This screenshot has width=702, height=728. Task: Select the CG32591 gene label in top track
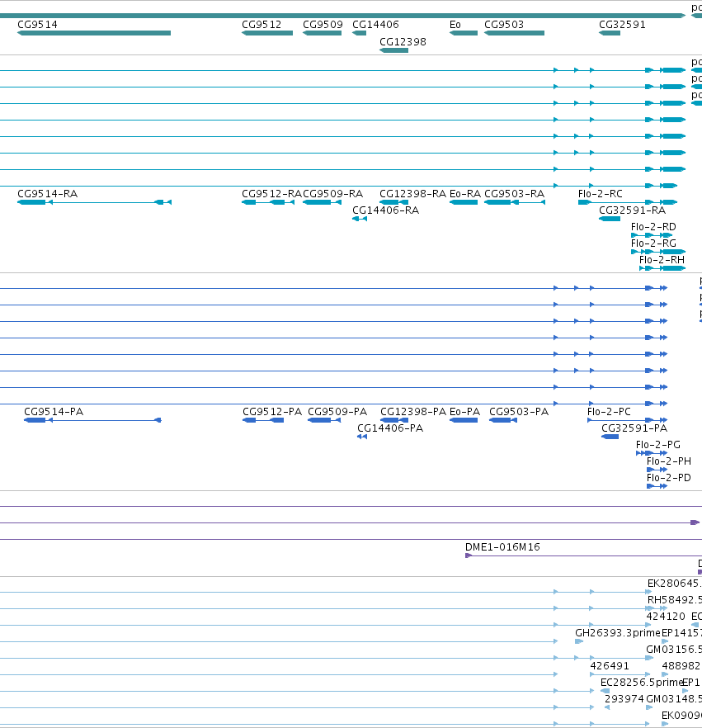[622, 25]
